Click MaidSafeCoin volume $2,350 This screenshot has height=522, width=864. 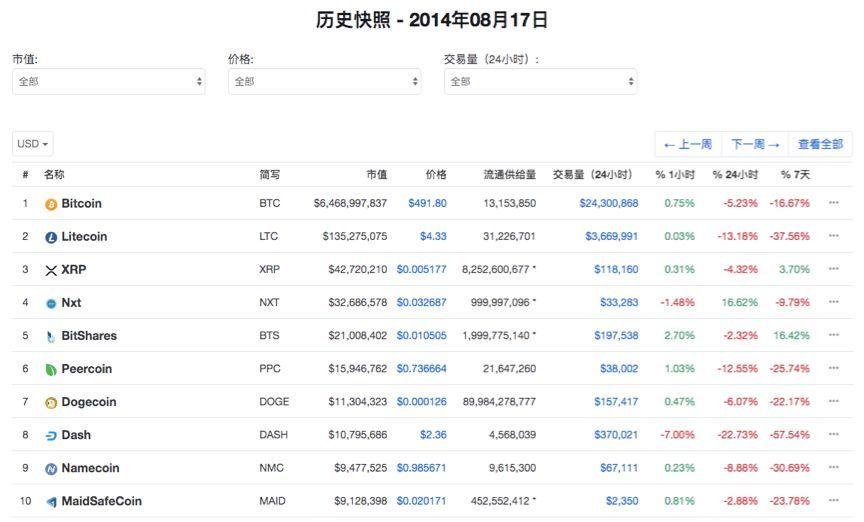pos(622,501)
